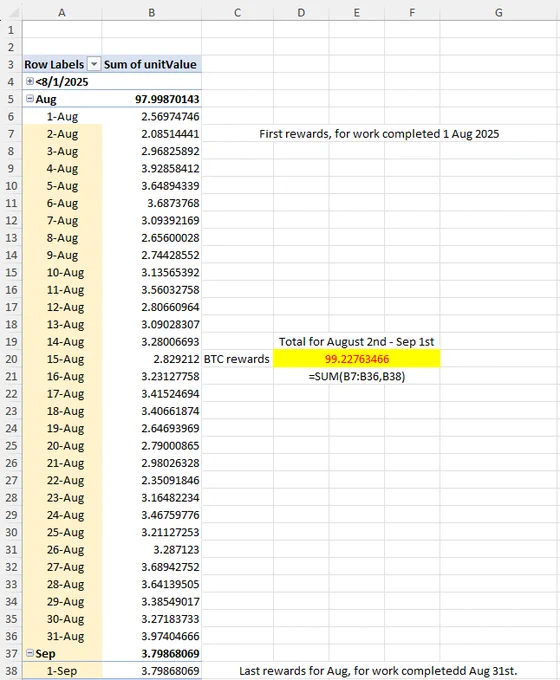
Task: Select the value 3.28006693
Action: tap(170, 342)
